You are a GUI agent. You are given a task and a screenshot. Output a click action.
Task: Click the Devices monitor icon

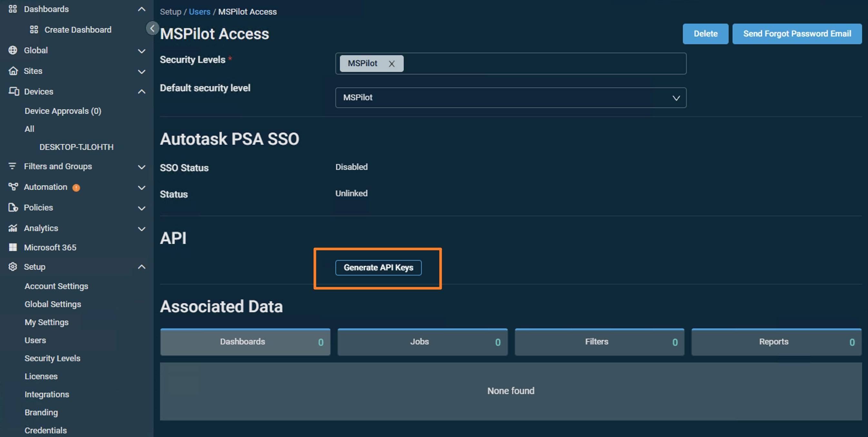(x=14, y=91)
